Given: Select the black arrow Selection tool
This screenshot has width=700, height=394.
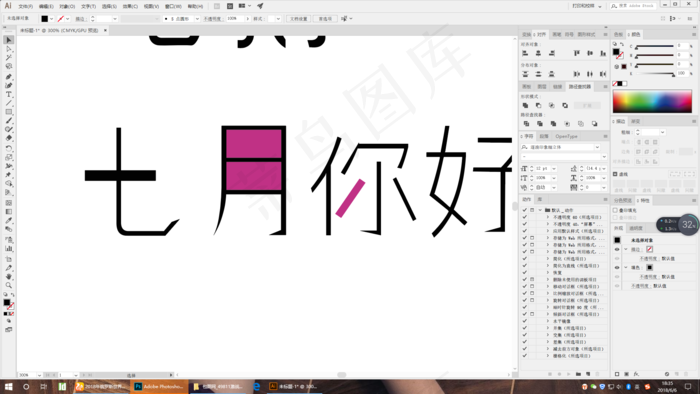Looking at the screenshot, I should coord(8,40).
